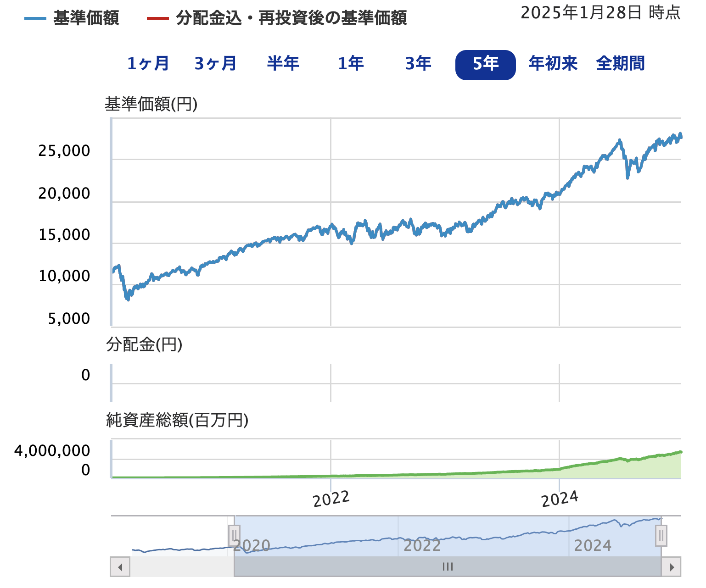Click the green net assets area chart
The height and width of the screenshot is (588, 706).
[643, 468]
